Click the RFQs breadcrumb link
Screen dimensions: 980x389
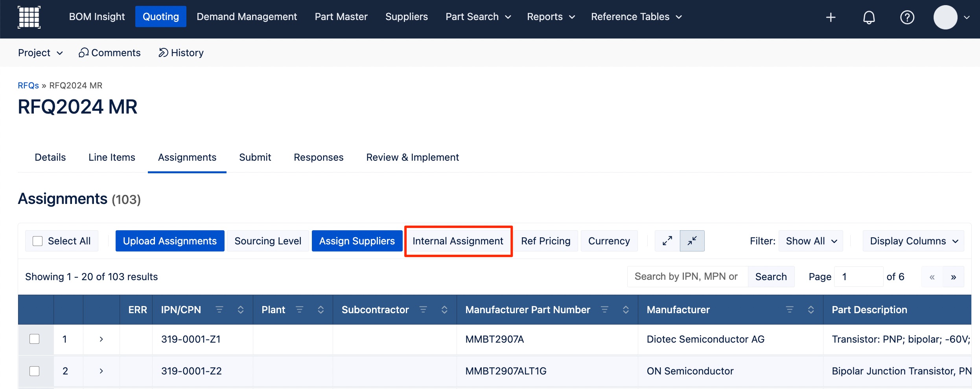tap(28, 85)
